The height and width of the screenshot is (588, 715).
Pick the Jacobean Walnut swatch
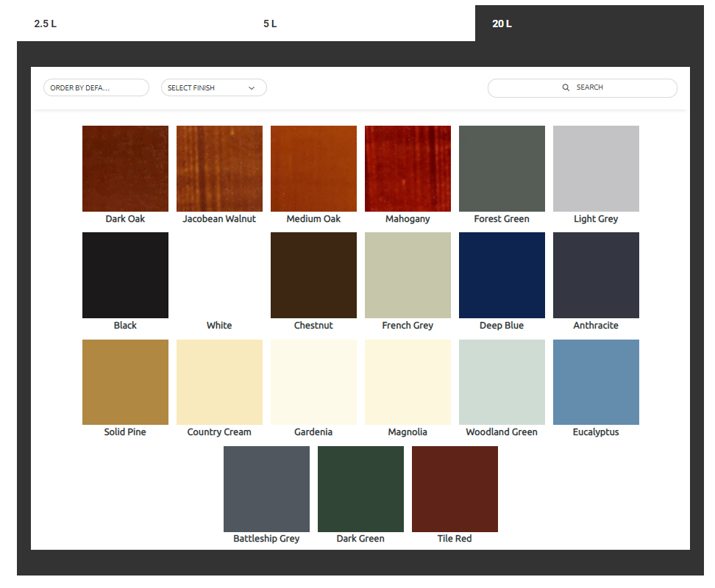(x=219, y=168)
